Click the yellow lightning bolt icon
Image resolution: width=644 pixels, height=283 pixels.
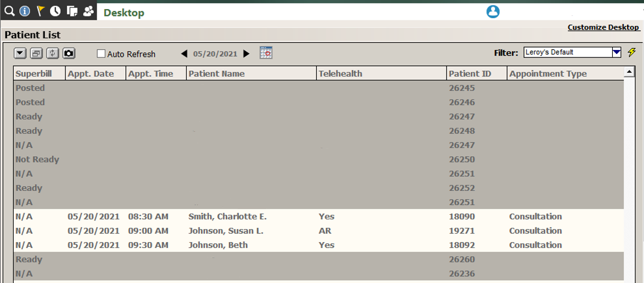point(631,52)
